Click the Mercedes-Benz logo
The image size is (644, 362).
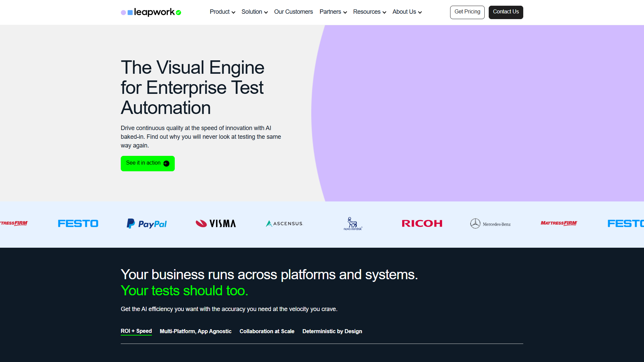click(490, 224)
